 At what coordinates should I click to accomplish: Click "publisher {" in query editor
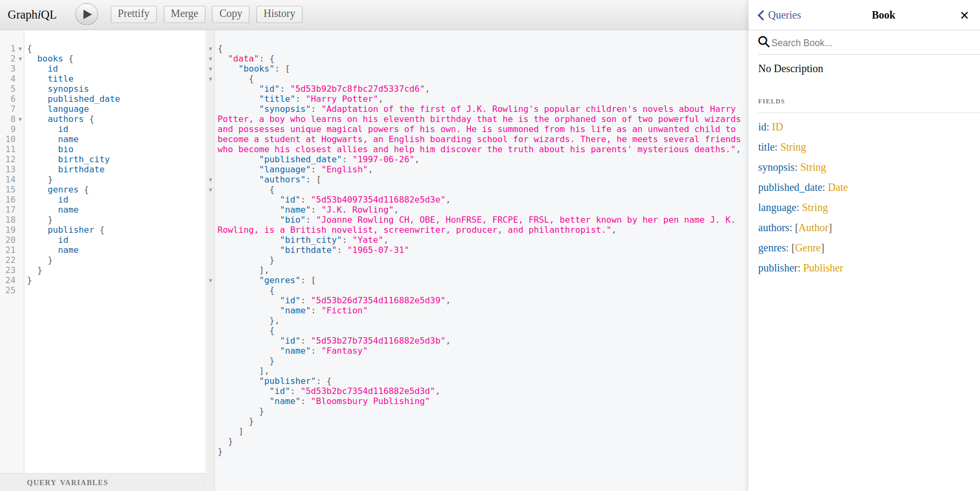(x=76, y=230)
